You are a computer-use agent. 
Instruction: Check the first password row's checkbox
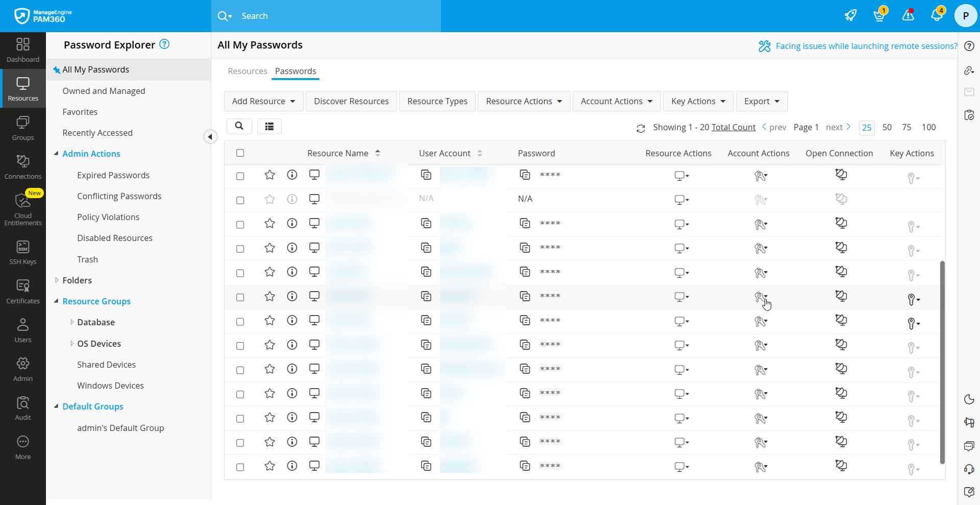point(240,176)
